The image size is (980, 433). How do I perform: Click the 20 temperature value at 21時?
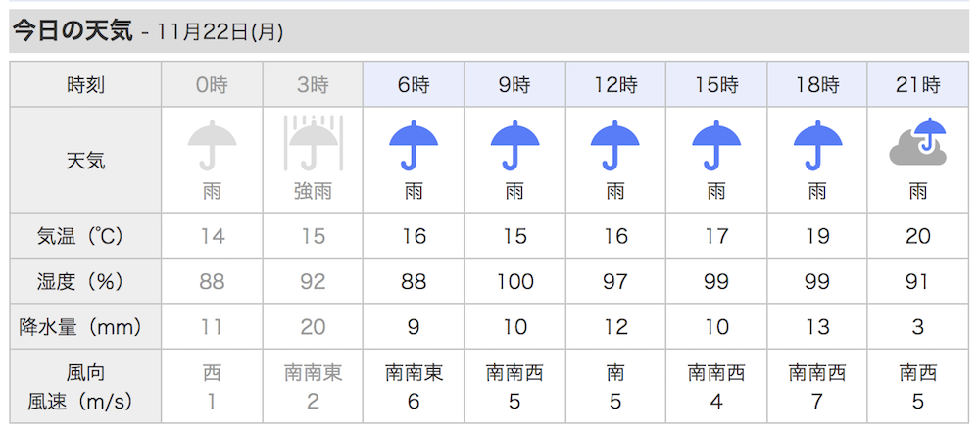(918, 236)
